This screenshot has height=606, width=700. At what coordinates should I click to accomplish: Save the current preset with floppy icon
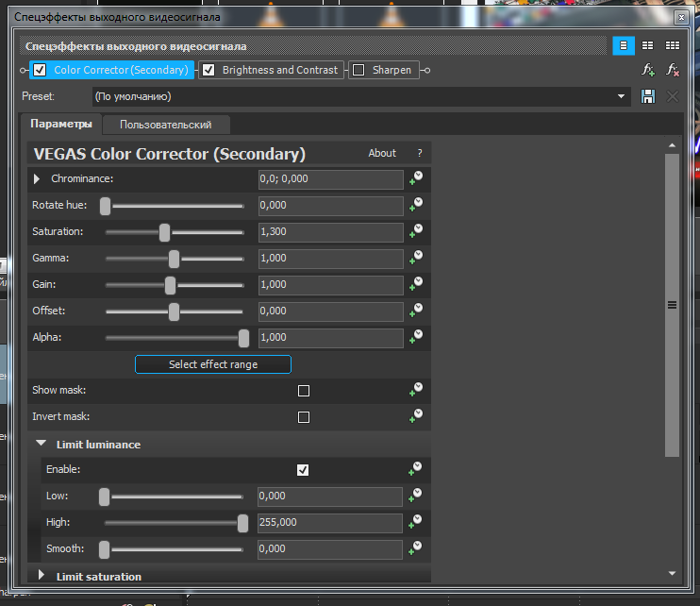click(x=648, y=96)
